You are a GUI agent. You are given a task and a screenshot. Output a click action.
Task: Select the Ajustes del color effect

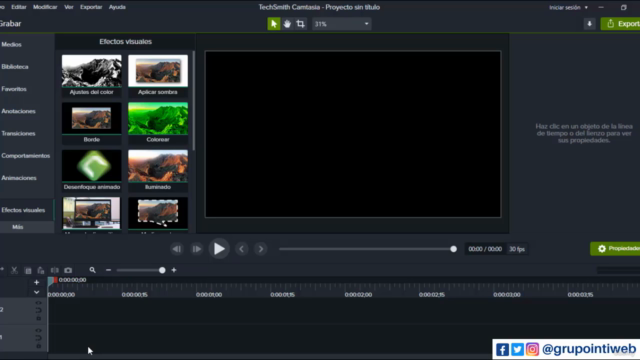click(x=91, y=75)
